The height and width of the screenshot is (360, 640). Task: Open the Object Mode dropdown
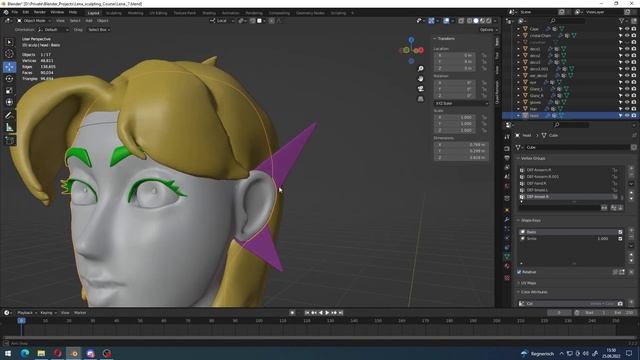[34, 20]
